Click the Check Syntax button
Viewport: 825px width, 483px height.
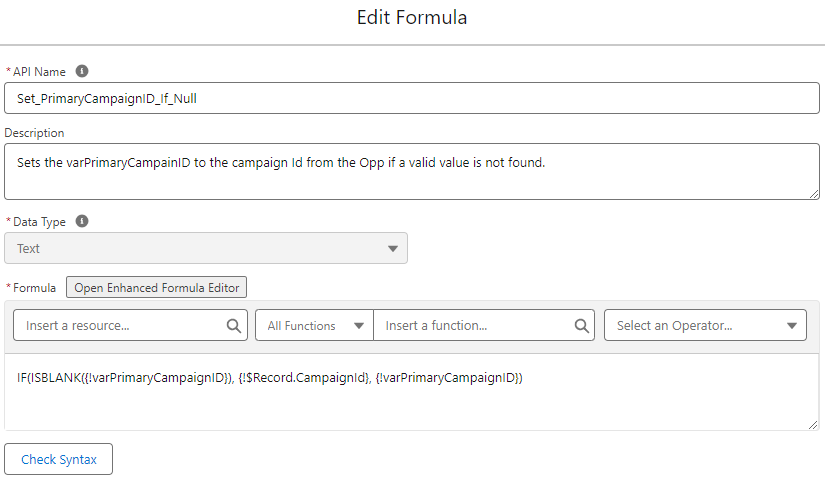58,459
